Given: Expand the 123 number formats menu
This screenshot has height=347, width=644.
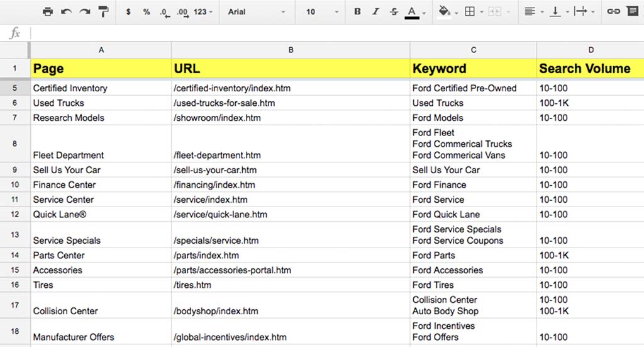Looking at the screenshot, I should click(203, 12).
